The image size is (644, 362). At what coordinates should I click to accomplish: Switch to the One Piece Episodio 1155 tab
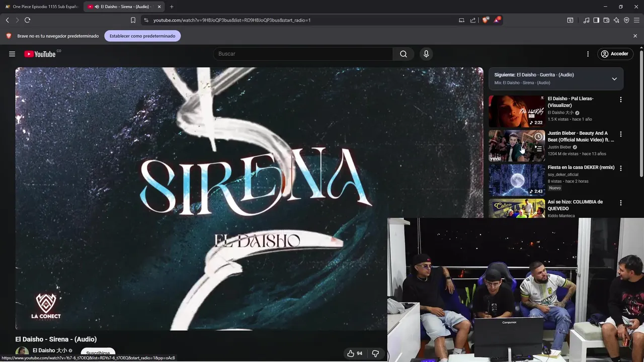pyautogui.click(x=42, y=7)
